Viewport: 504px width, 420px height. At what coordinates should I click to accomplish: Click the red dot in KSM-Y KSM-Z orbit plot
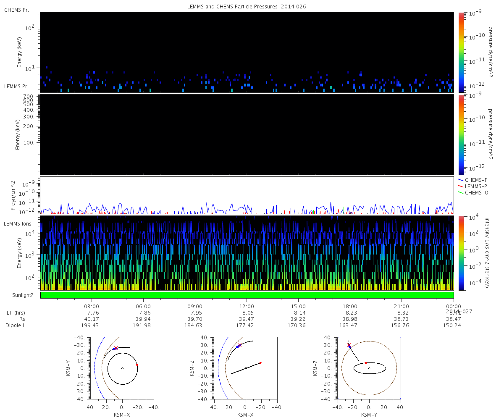(x=365, y=363)
